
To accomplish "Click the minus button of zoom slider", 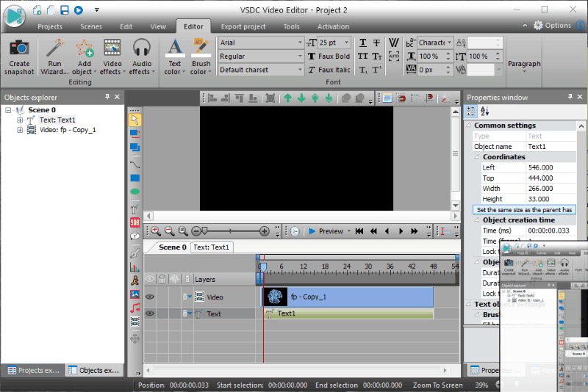I will pos(196,231).
